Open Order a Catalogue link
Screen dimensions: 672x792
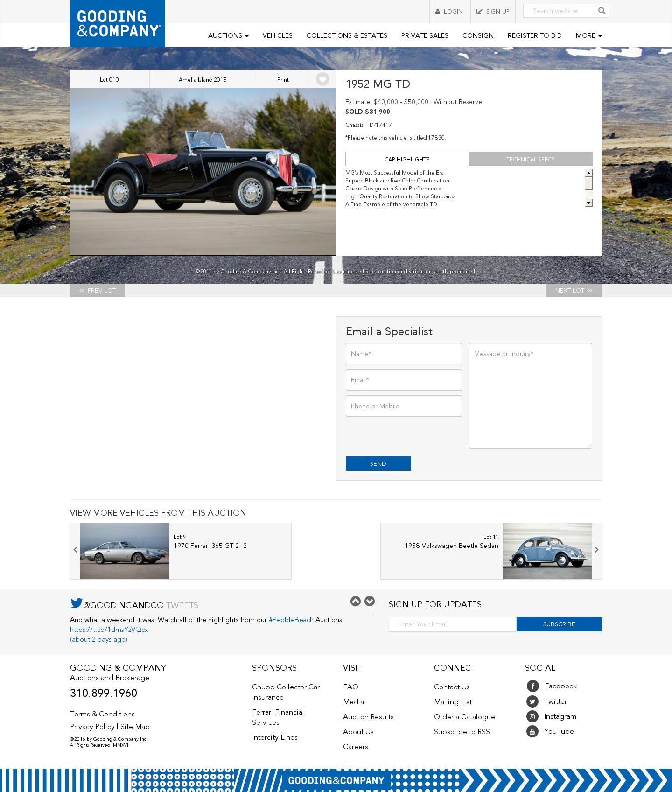(464, 717)
